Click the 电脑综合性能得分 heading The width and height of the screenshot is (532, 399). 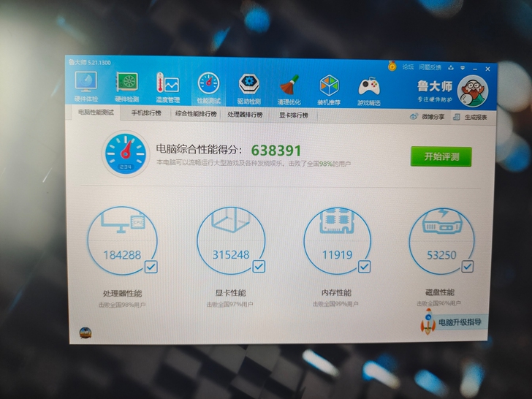[199, 149]
